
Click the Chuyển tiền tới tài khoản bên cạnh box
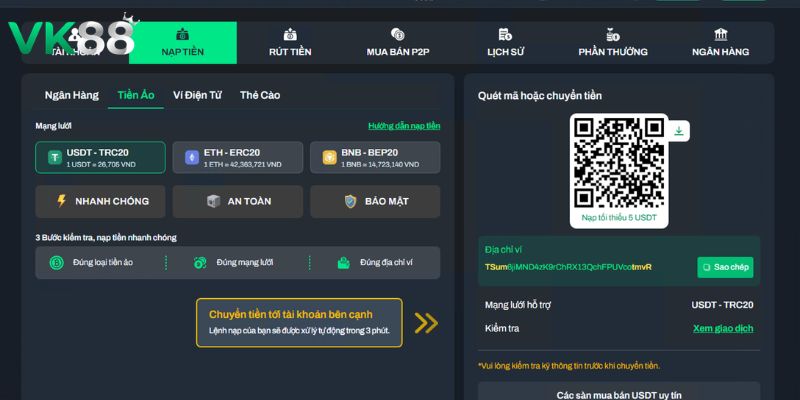point(299,323)
